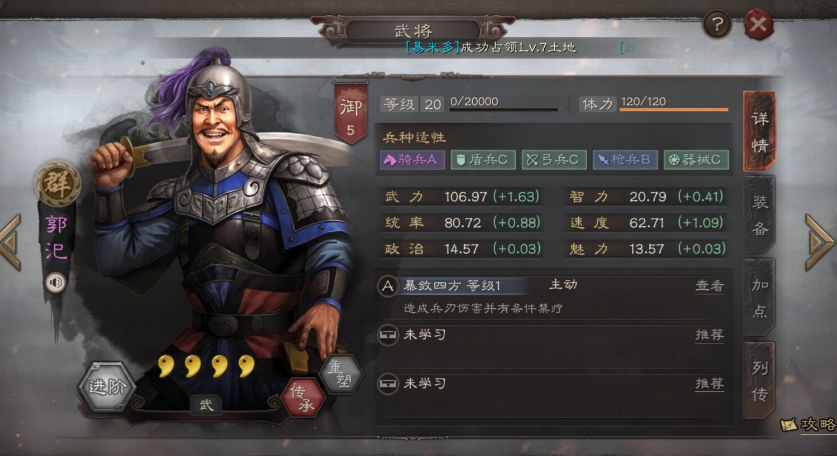Viewport: 837px width, 456px height.
Task: Open the help question mark icon
Action: point(717,24)
